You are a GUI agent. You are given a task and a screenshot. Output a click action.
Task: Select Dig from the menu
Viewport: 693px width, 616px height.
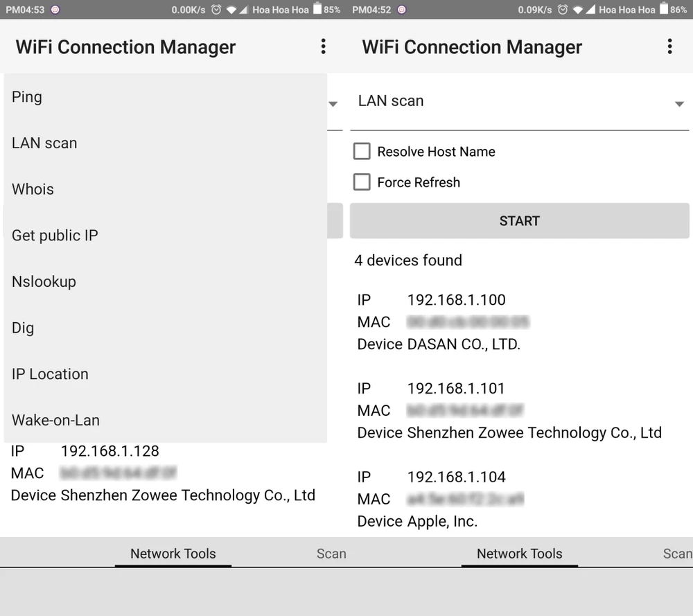[22, 328]
